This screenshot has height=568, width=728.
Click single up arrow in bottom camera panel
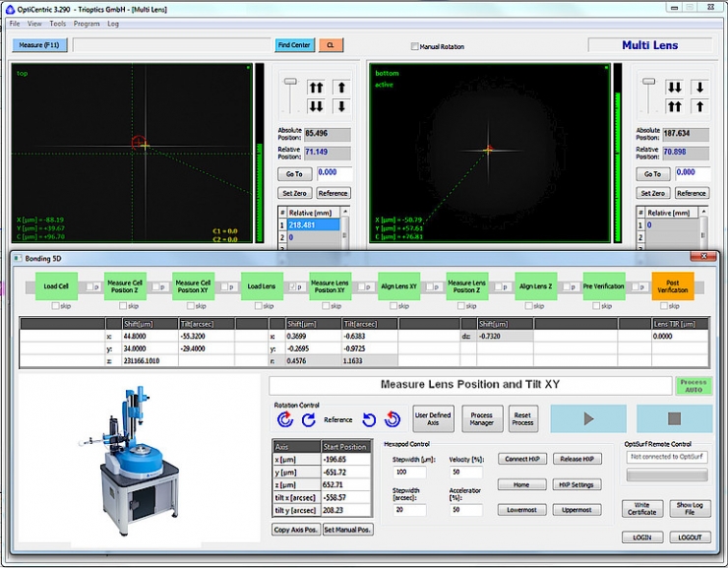(699, 106)
